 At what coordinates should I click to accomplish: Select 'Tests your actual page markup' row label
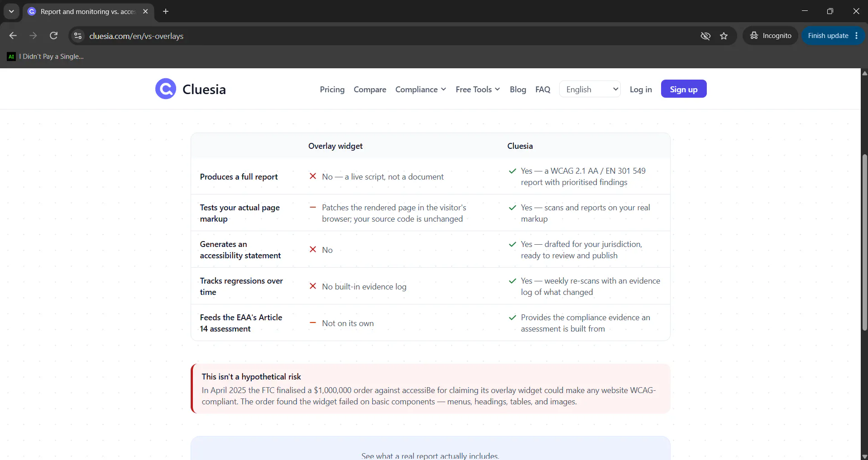tap(240, 213)
